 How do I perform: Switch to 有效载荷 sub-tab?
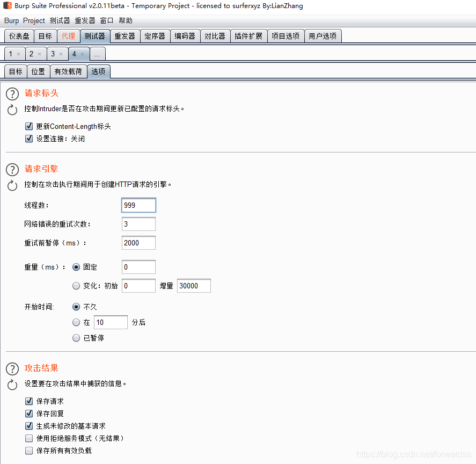coord(68,71)
